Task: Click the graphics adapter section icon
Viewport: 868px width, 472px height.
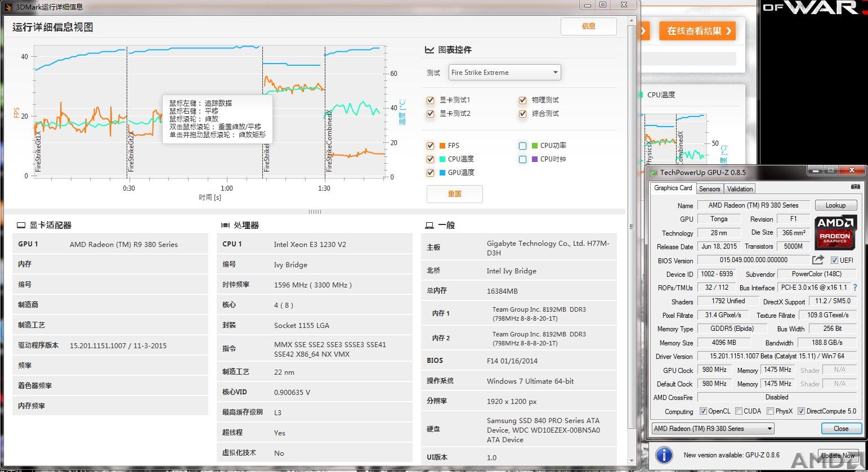Action: pyautogui.click(x=21, y=226)
